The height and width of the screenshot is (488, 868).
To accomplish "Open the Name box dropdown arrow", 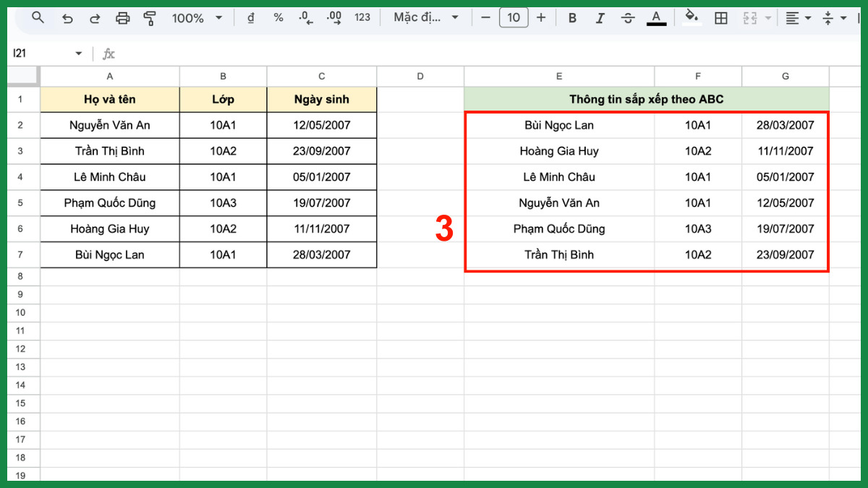I will pyautogui.click(x=79, y=53).
